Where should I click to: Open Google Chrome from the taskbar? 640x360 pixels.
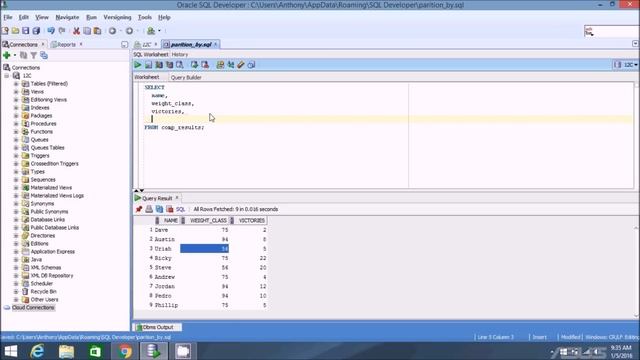click(x=125, y=351)
